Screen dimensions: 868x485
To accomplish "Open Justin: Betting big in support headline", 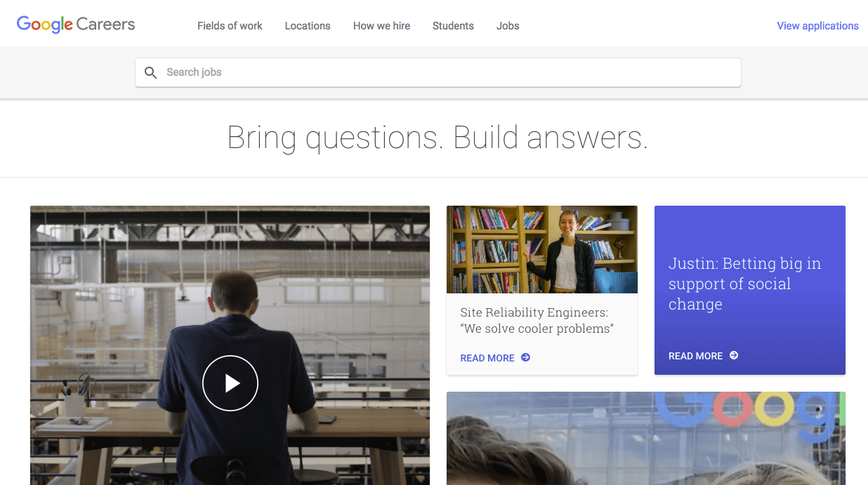I will pyautogui.click(x=744, y=284).
